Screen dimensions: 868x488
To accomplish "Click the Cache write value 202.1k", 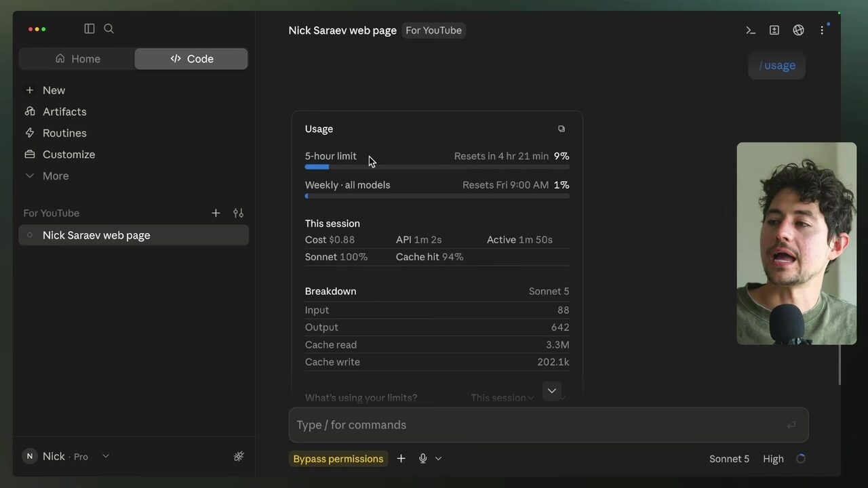I will tap(553, 362).
